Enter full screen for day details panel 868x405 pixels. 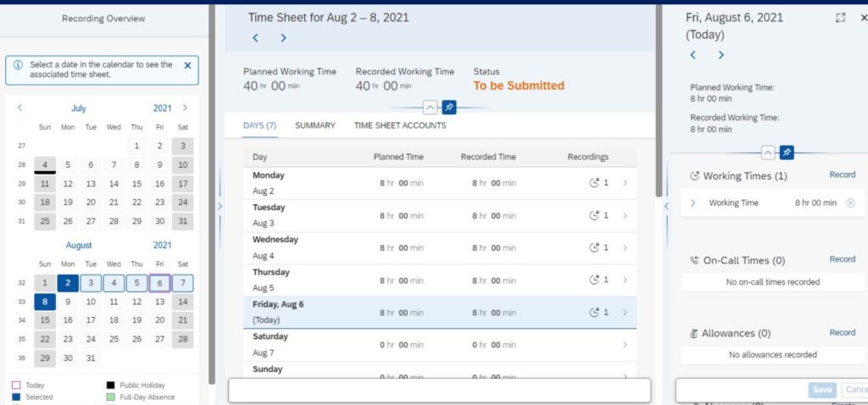tap(840, 18)
